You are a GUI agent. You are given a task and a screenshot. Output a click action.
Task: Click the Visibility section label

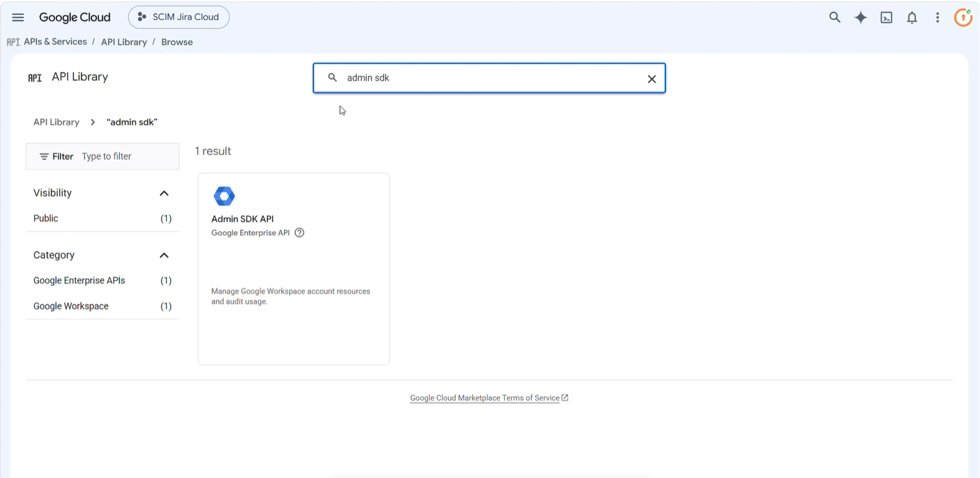tap(53, 193)
